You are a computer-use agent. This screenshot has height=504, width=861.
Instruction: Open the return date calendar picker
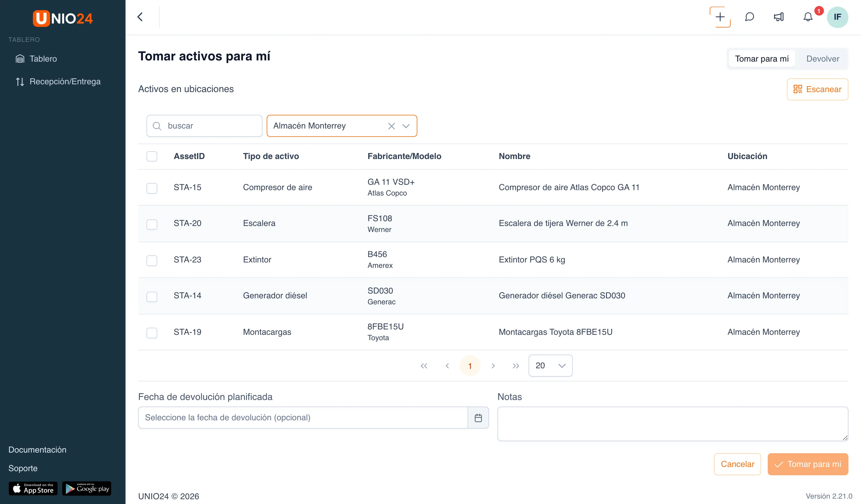pos(478,418)
